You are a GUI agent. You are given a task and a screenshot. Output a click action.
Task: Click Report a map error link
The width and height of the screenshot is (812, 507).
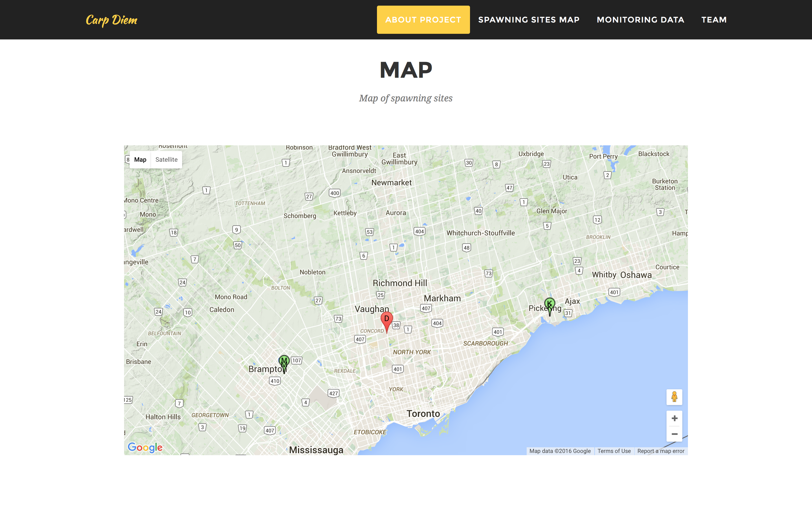(660, 451)
